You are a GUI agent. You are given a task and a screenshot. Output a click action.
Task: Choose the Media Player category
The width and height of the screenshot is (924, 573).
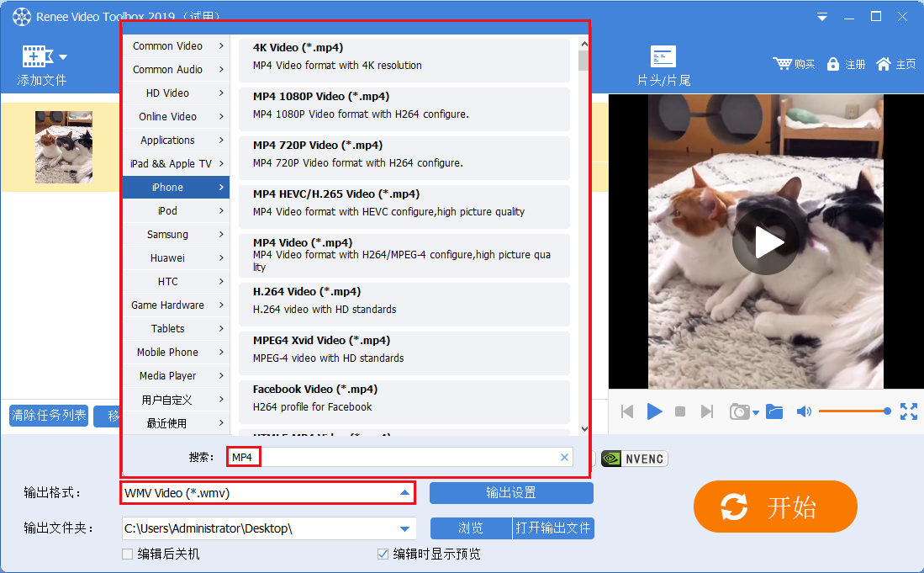(x=177, y=376)
